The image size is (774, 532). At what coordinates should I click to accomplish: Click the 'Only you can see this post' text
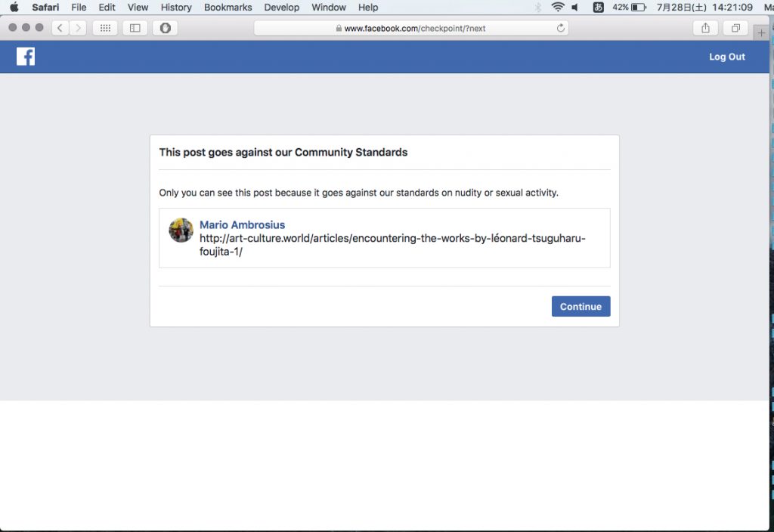[x=359, y=193]
